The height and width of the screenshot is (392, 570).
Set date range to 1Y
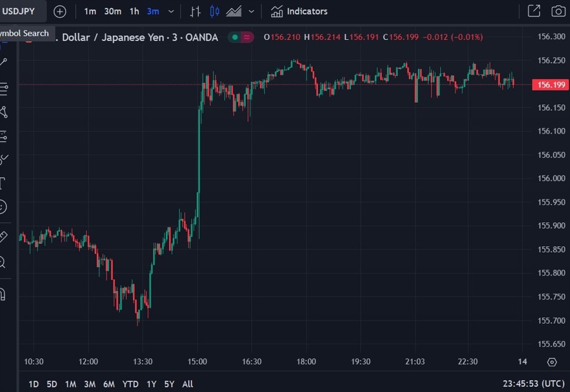click(x=151, y=384)
